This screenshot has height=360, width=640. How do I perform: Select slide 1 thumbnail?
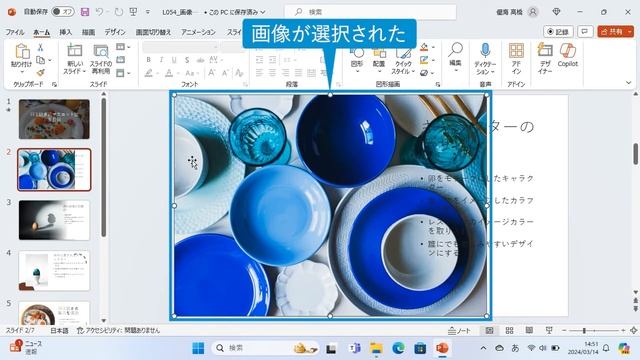point(54,119)
